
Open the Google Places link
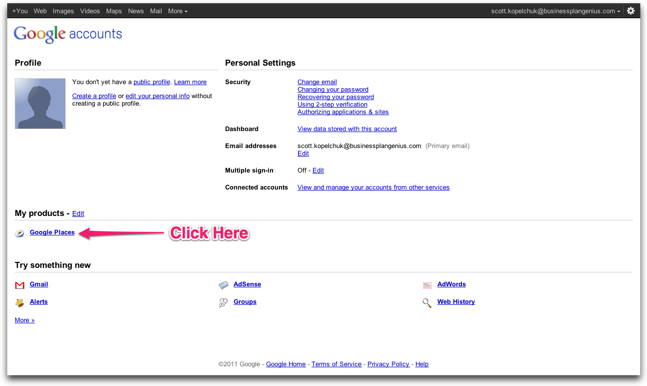[52, 232]
